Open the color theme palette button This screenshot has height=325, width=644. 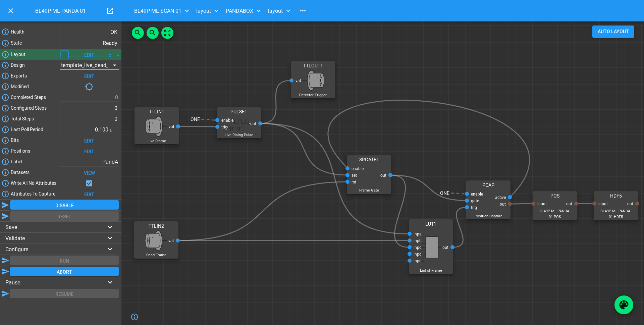coord(624,305)
